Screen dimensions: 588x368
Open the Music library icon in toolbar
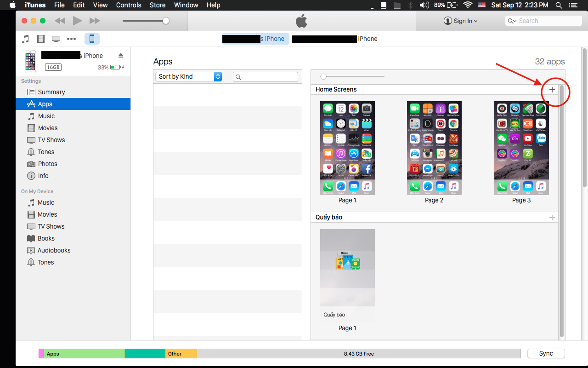[x=26, y=39]
